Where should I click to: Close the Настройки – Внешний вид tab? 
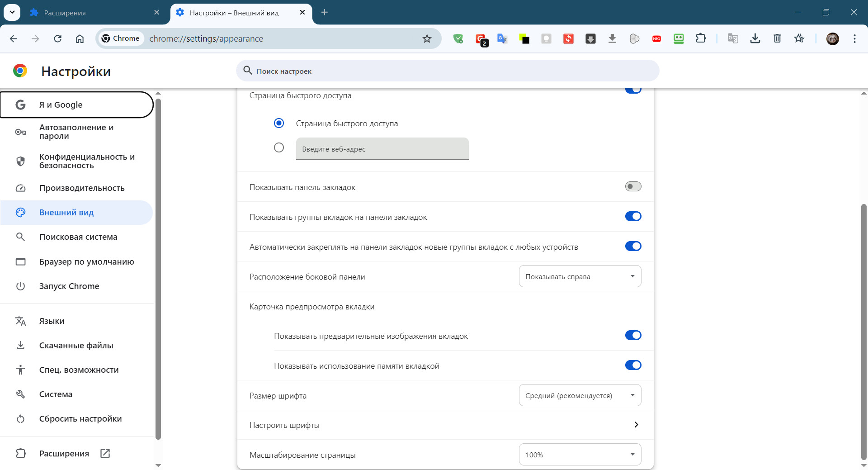[302, 12]
